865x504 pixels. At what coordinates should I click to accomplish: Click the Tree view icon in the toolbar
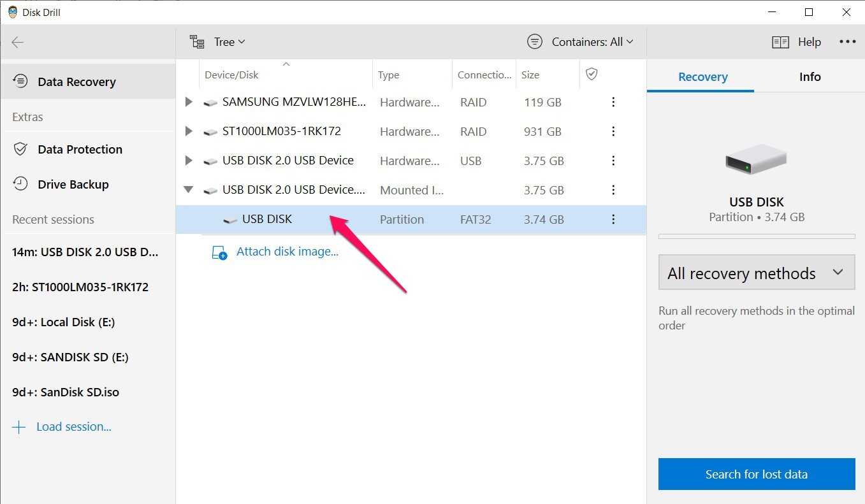point(196,41)
